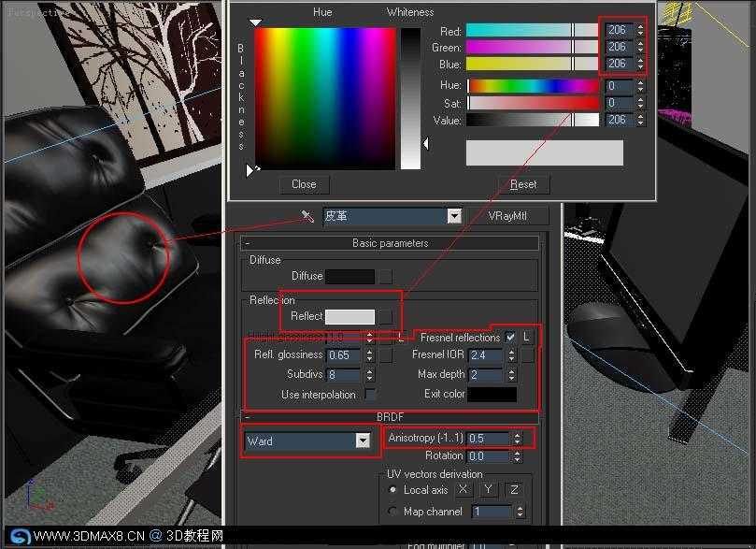The height and width of the screenshot is (549, 756).
Task: Click the Green spinner arrows
Action: pyautogui.click(x=640, y=48)
